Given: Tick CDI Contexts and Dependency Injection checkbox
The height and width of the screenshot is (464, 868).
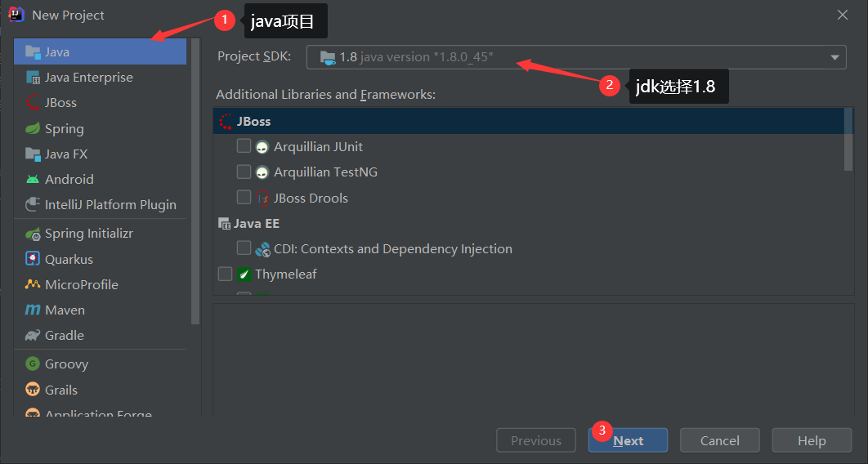Looking at the screenshot, I should [244, 248].
